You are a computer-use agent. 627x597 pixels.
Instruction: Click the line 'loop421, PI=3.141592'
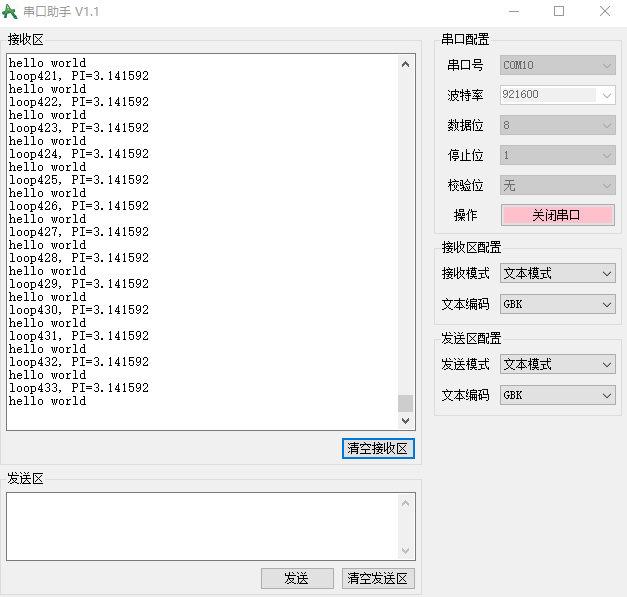[x=79, y=76]
